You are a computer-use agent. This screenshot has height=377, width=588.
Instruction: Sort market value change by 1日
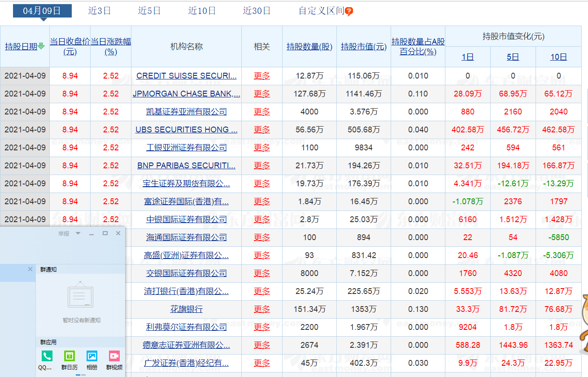pyautogui.click(x=468, y=57)
